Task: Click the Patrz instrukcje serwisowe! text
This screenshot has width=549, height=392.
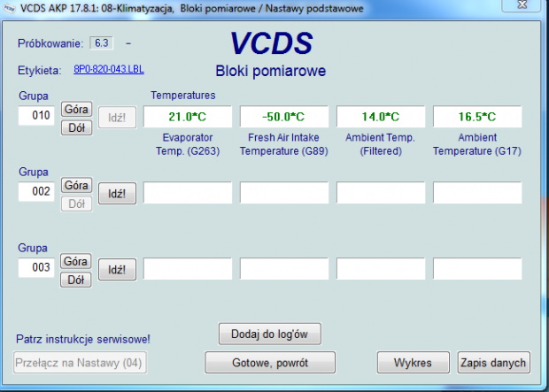Action: pyautogui.click(x=83, y=339)
